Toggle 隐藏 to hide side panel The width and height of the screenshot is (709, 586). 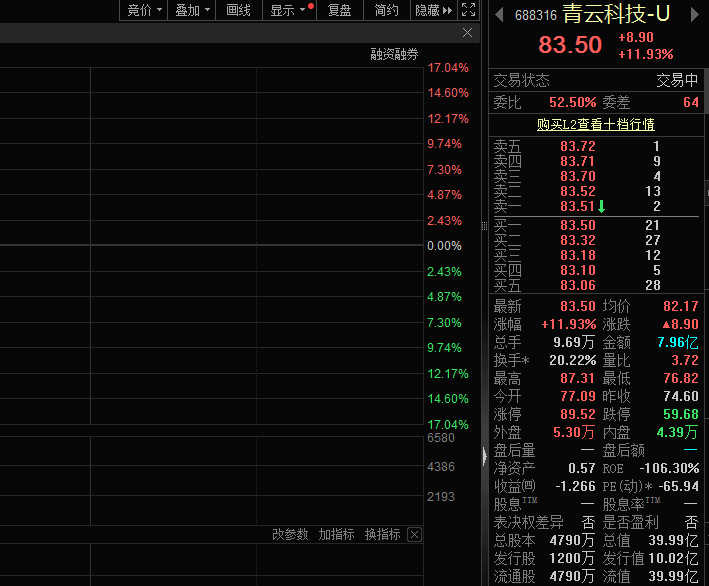click(432, 10)
